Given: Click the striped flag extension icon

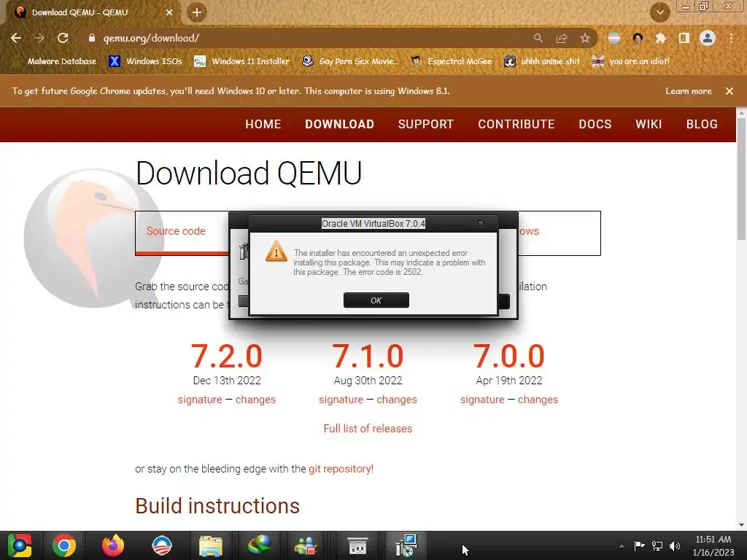Looking at the screenshot, I should tap(614, 38).
